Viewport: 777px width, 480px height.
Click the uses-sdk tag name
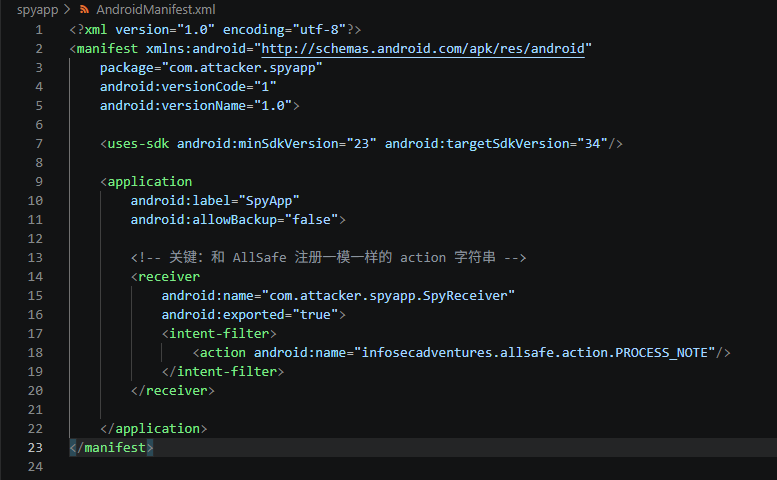click(138, 144)
